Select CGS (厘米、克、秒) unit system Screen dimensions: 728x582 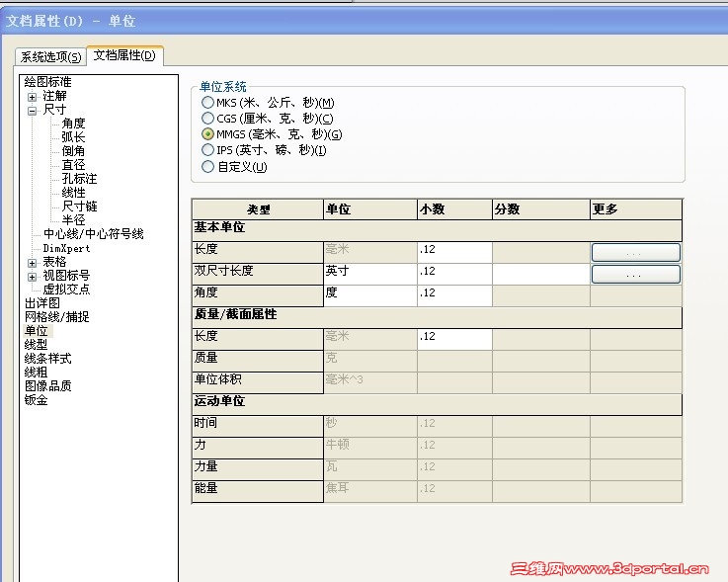tap(208, 118)
